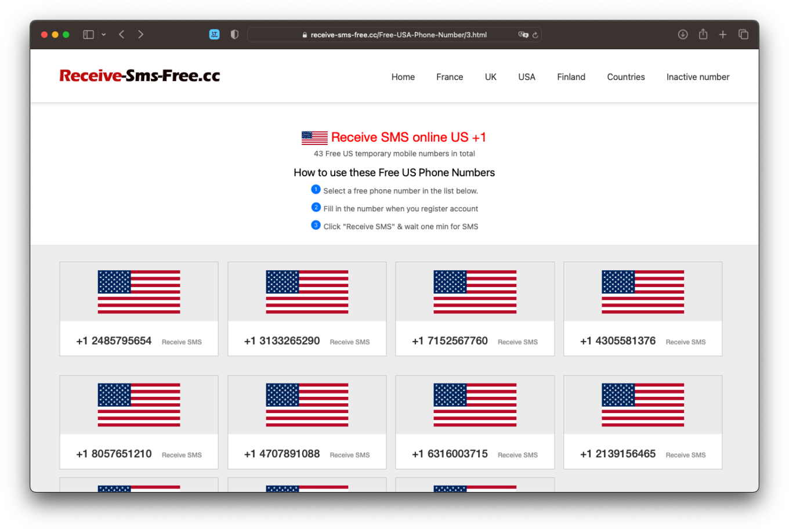
Task: Select phone number +1 2139156465
Action: coord(618,454)
